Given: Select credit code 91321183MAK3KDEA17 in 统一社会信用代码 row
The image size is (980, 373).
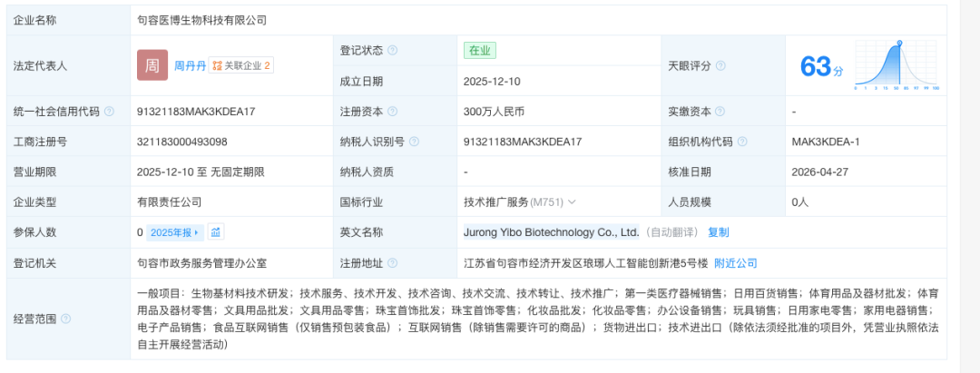Looking at the screenshot, I should coord(196,112).
